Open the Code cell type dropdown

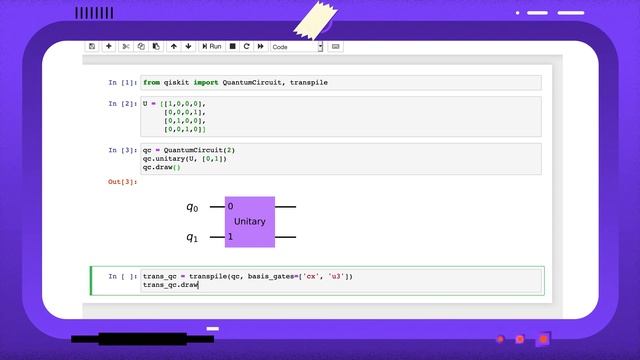(296, 47)
